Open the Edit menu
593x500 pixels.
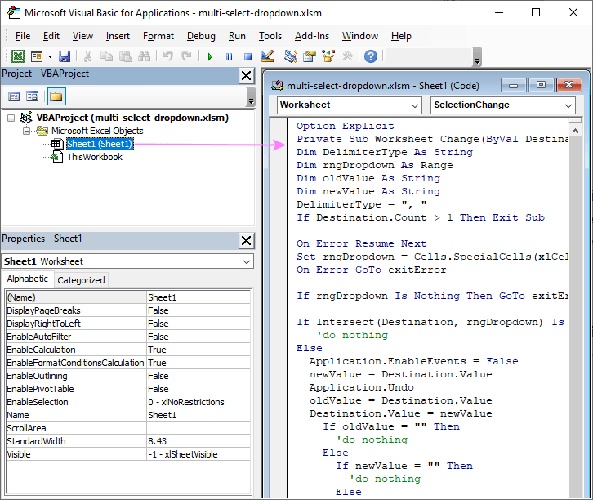(51, 36)
